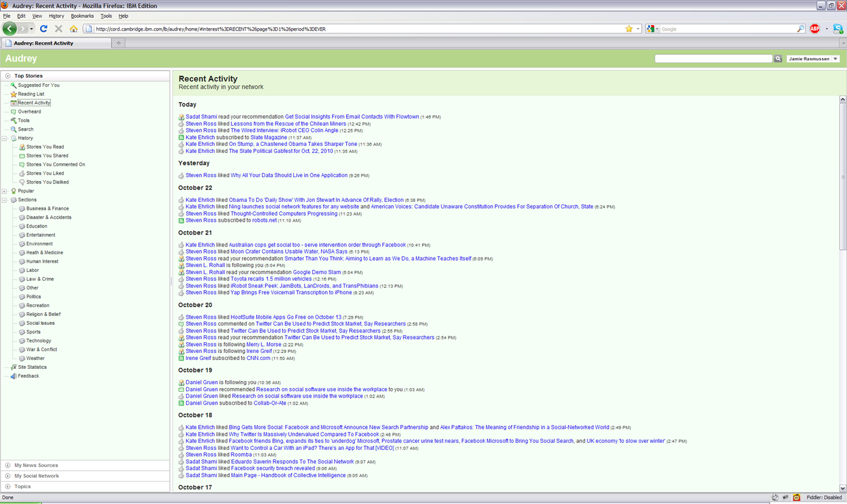Open the Sadat Shami profile link under Today

point(201,117)
